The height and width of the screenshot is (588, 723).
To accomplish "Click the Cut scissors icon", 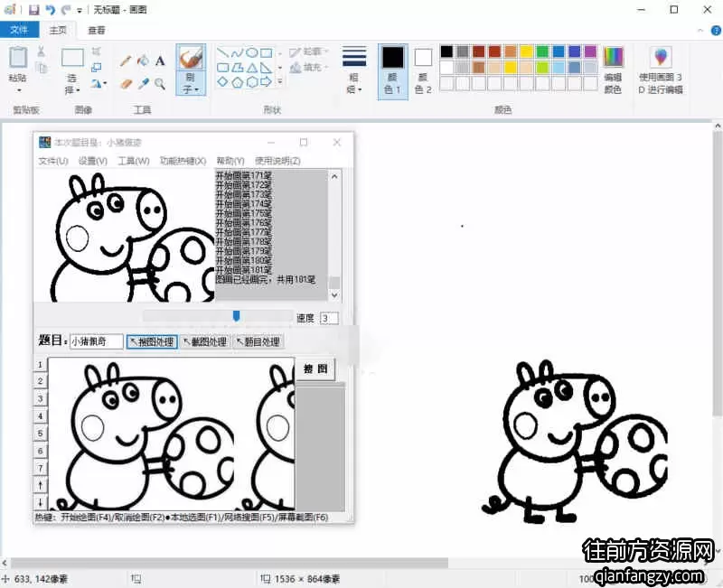I will (41, 51).
